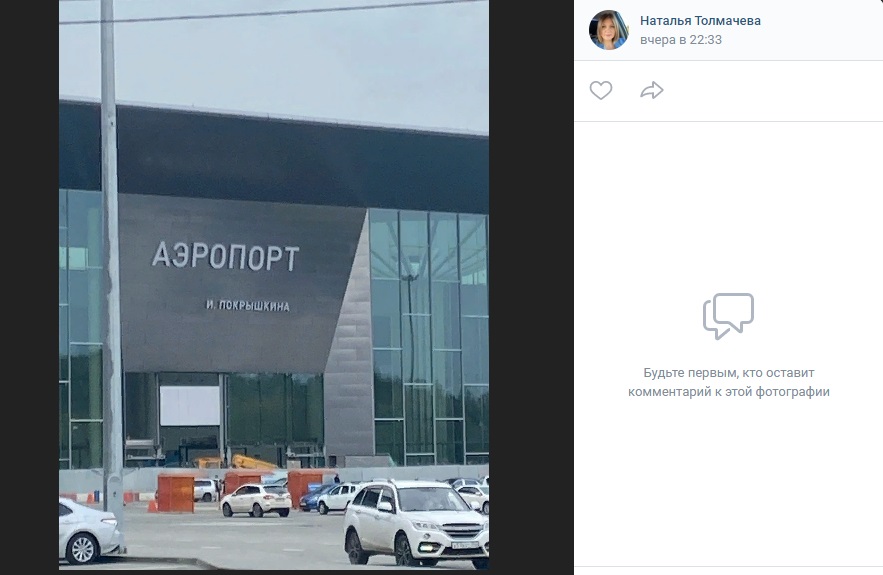Click the АЭРОПОРТ lettering in the photo
The height and width of the screenshot is (575, 883).
coord(225,257)
